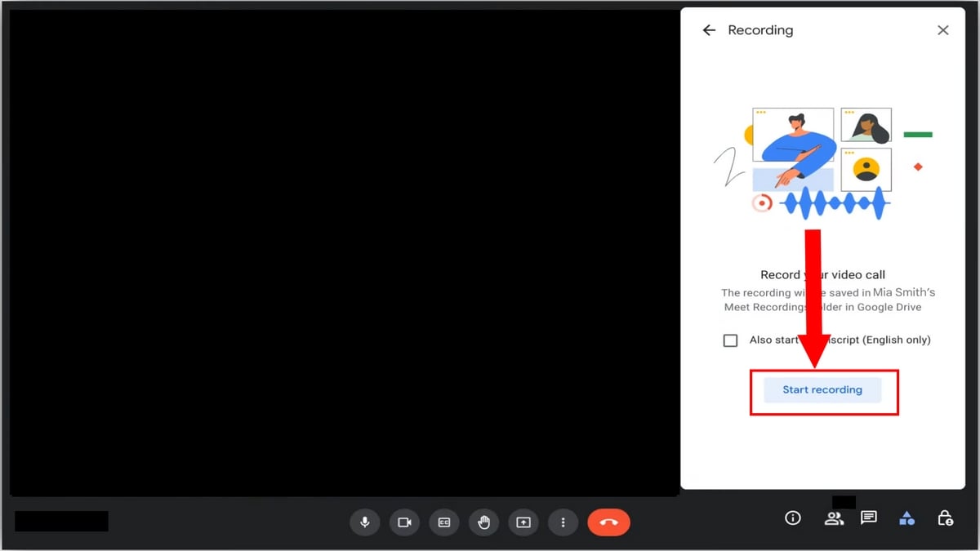Open the Activities shapes icon
This screenshot has width=980, height=551.
coord(906,518)
